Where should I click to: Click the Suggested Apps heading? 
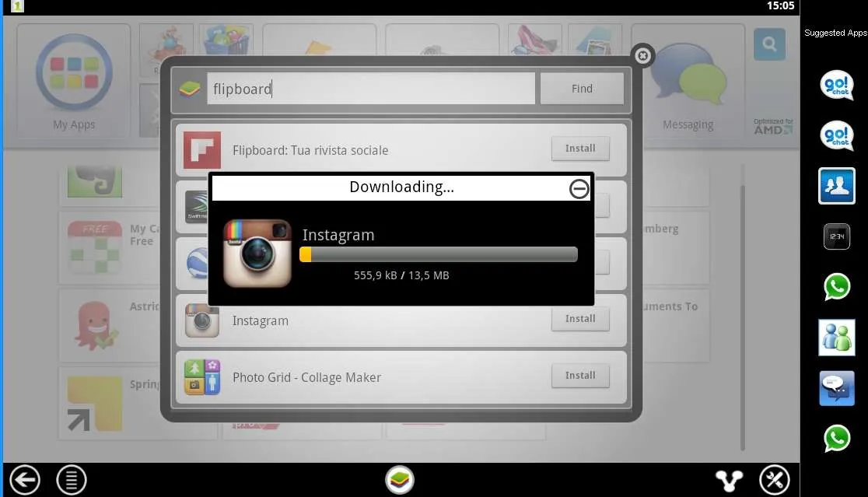tap(835, 33)
